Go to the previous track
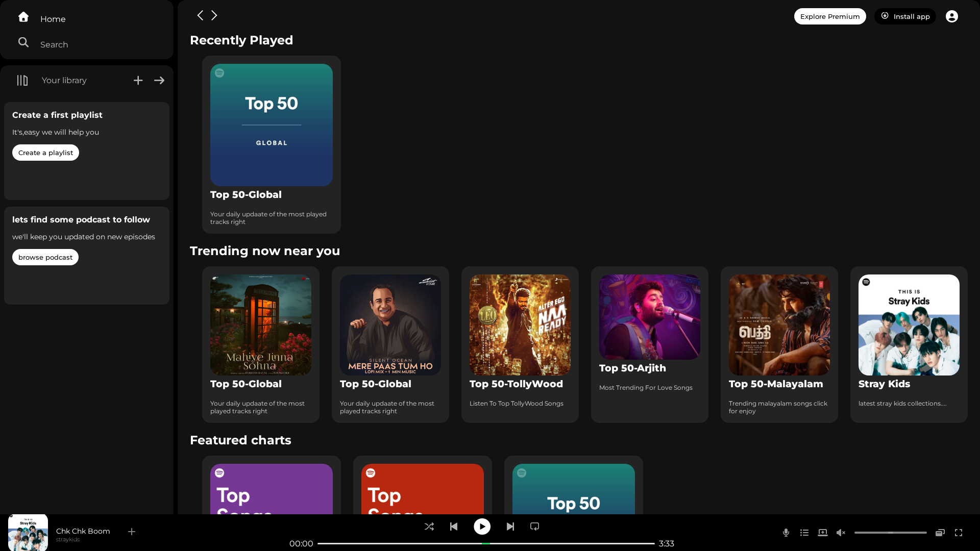 pyautogui.click(x=454, y=527)
